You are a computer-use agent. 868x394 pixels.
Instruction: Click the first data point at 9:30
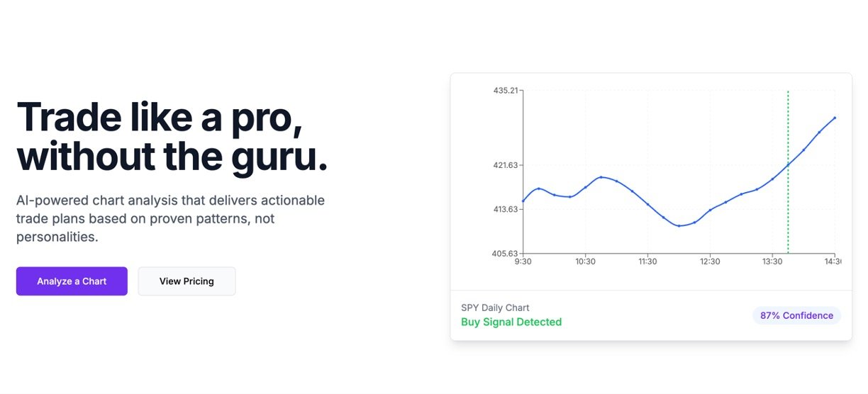pos(523,201)
